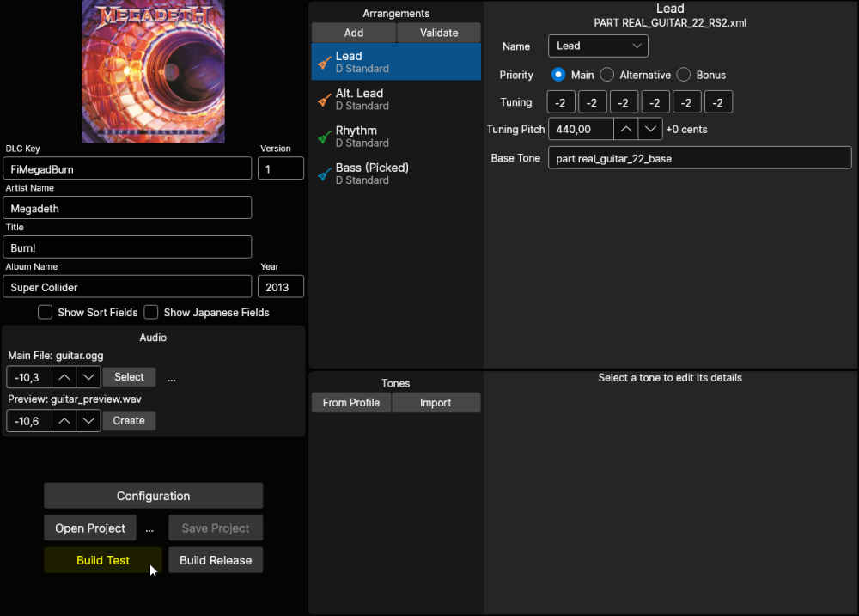859x616 pixels.
Task: Select the Alternative priority option
Action: pos(607,75)
